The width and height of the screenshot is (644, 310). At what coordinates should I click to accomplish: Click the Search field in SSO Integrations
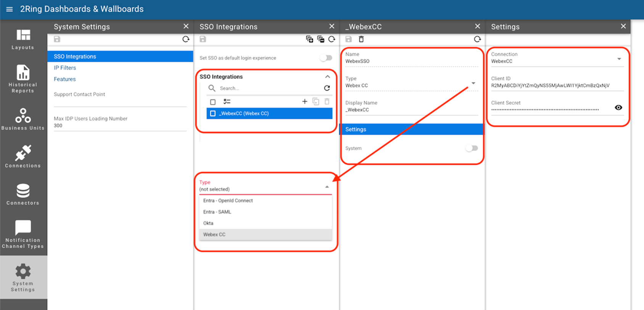tap(269, 88)
